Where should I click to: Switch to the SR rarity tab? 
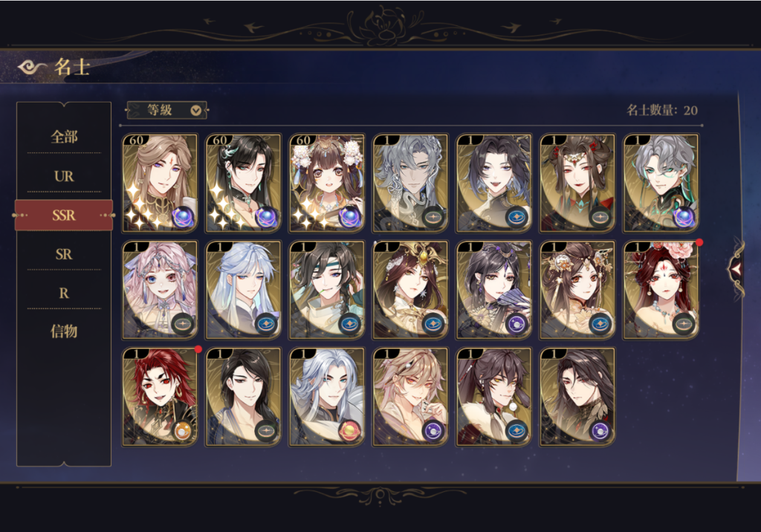64,254
